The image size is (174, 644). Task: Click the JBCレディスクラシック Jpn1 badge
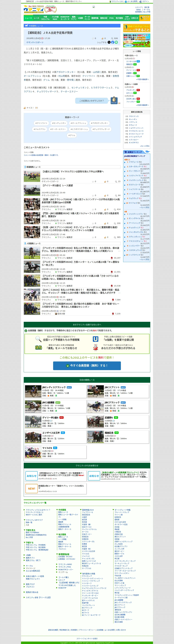[69, 387]
